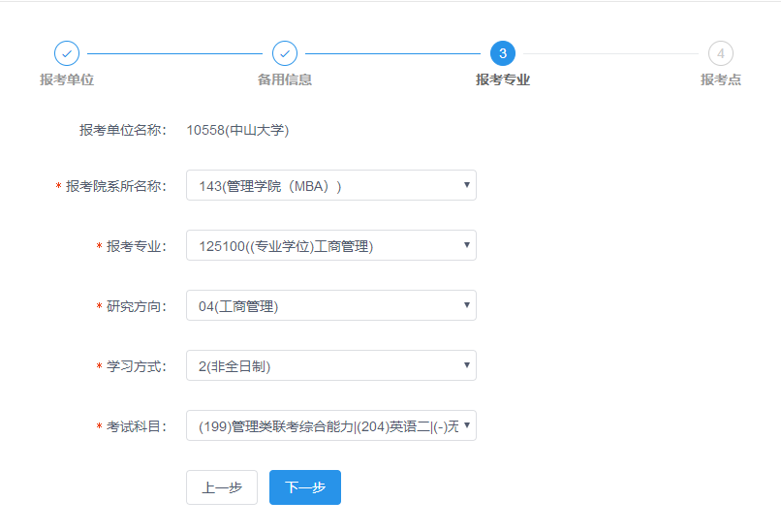Image resolution: width=781 pixels, height=532 pixels.
Task: Click the 上一步 button
Action: (x=222, y=487)
